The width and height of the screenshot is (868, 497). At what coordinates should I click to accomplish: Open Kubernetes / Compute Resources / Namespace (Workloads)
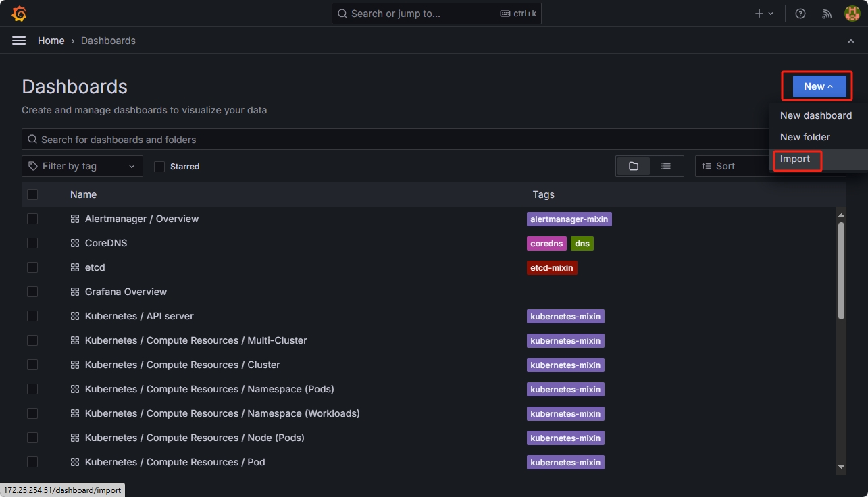tap(222, 413)
